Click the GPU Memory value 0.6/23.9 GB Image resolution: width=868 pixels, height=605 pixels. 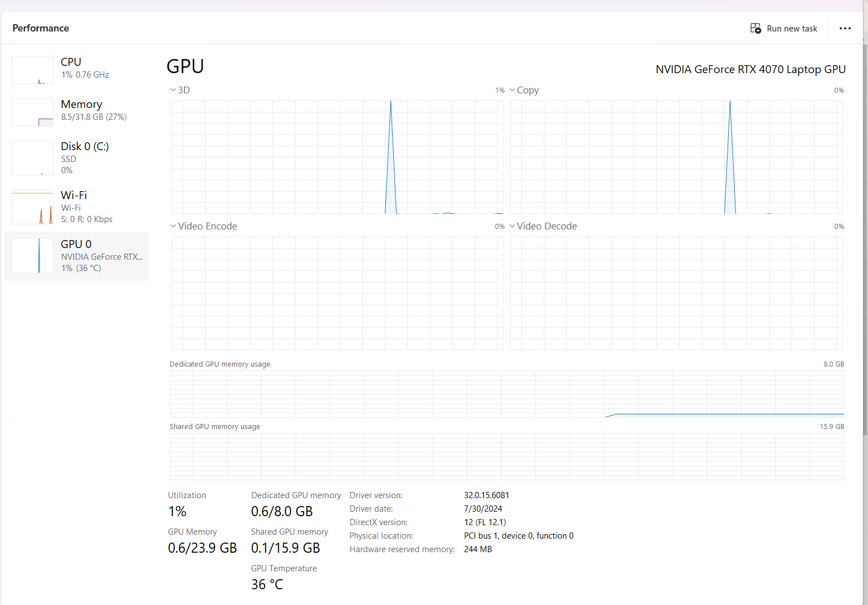202,548
